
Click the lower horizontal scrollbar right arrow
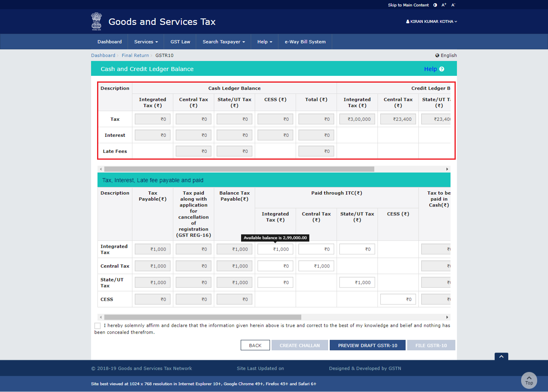[x=447, y=317]
